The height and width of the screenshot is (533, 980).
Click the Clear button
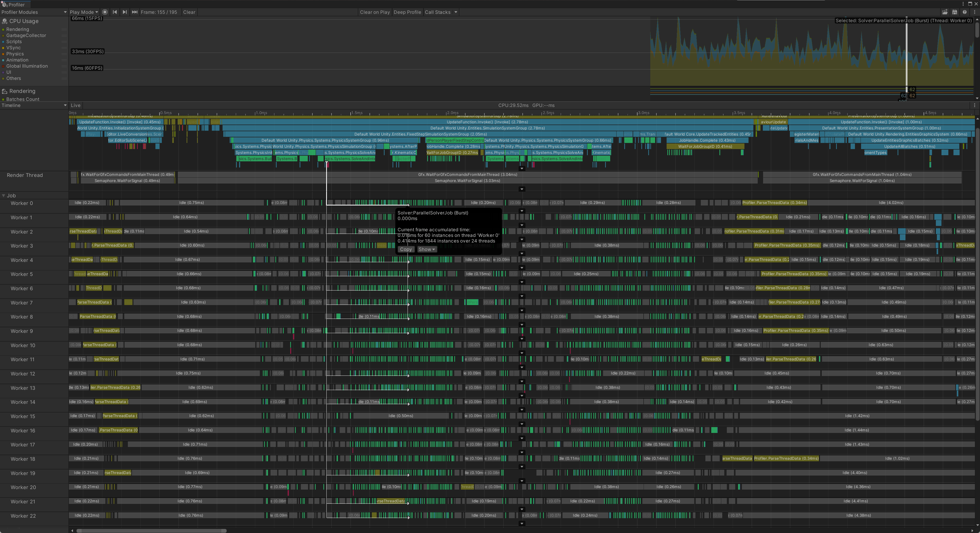[x=189, y=12]
